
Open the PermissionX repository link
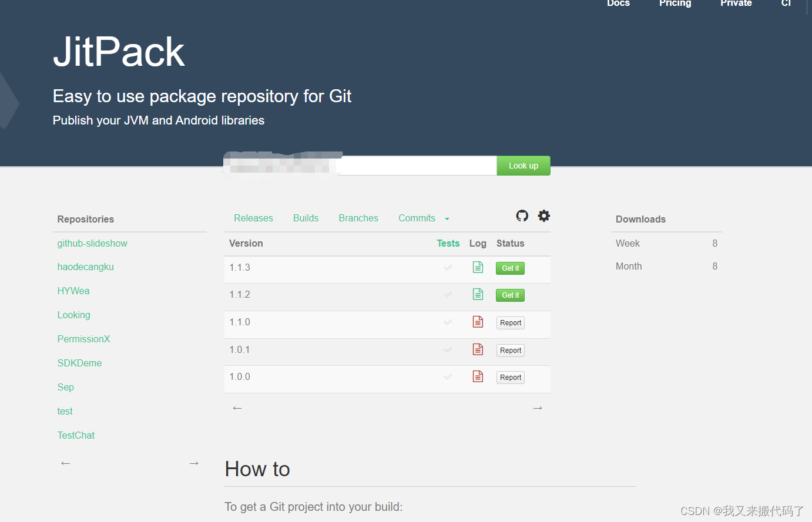83,339
